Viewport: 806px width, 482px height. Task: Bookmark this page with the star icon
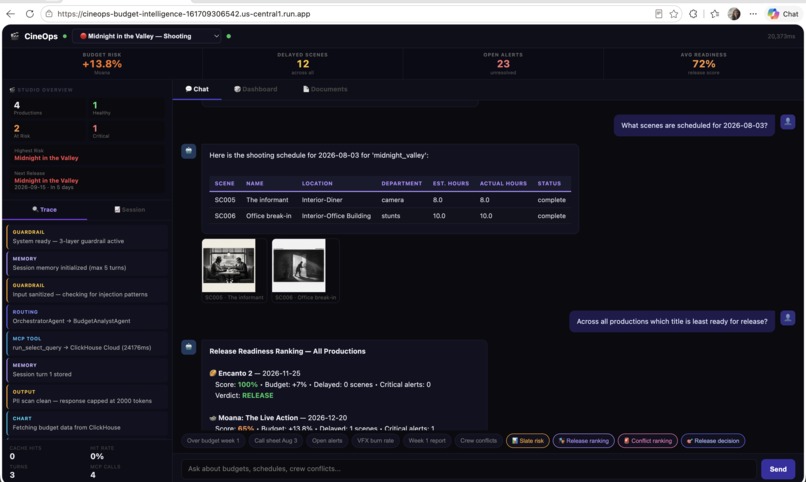coord(674,14)
